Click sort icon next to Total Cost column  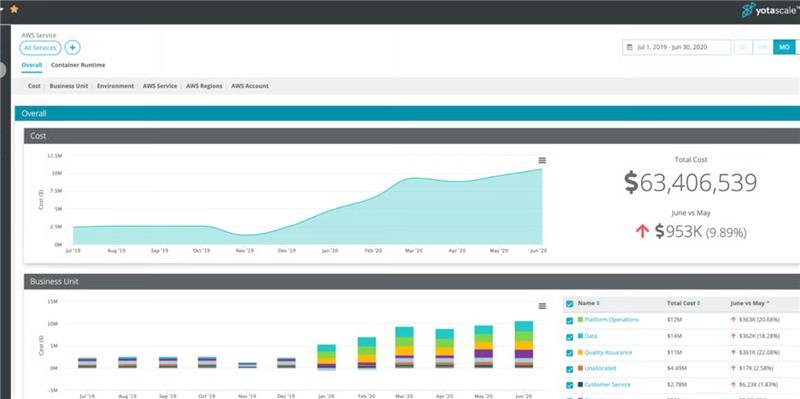coord(698,303)
